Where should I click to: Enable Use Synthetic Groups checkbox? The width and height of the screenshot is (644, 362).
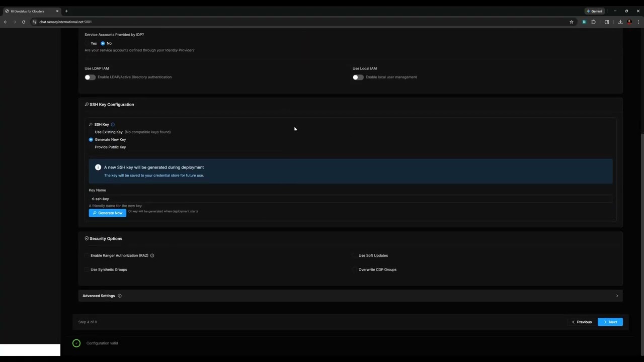87,269
